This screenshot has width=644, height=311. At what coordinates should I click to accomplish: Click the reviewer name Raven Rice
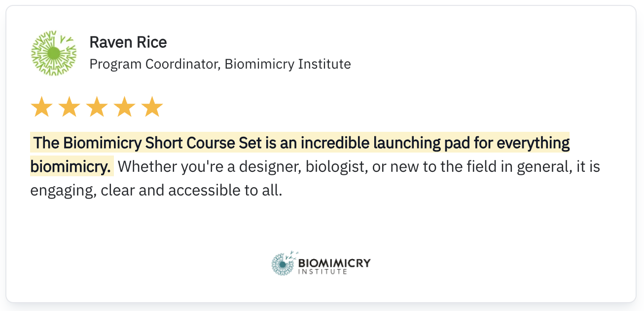[128, 43]
